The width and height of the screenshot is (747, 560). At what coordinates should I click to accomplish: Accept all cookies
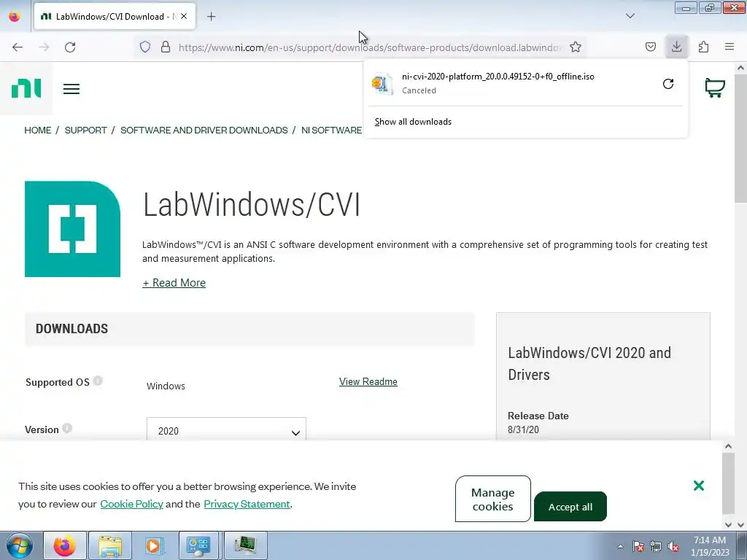570,507
